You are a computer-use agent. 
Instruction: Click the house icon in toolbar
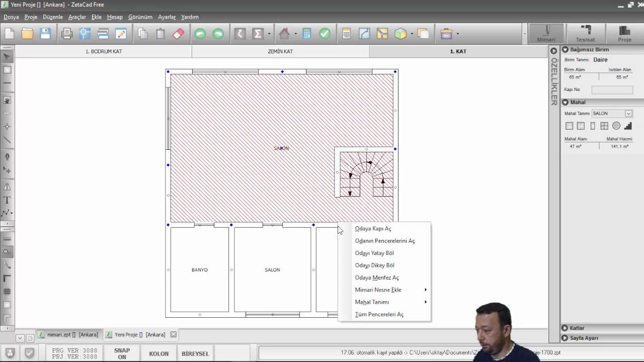(284, 34)
